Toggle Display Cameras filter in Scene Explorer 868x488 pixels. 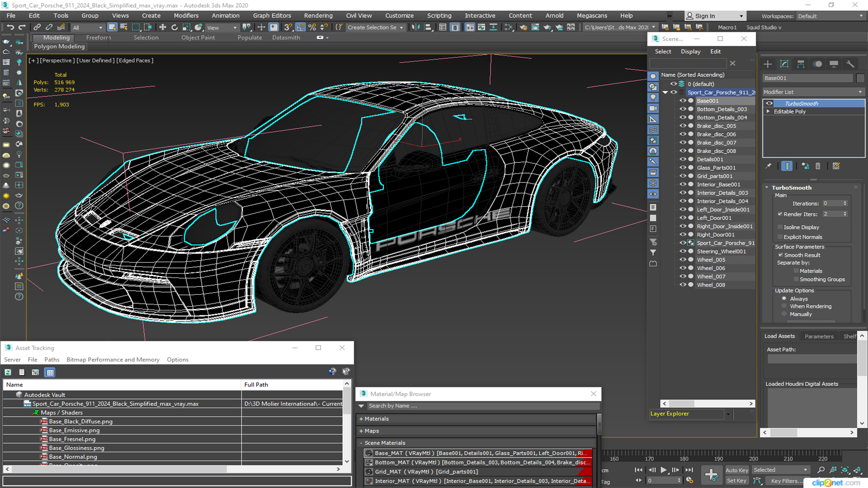coord(653,108)
